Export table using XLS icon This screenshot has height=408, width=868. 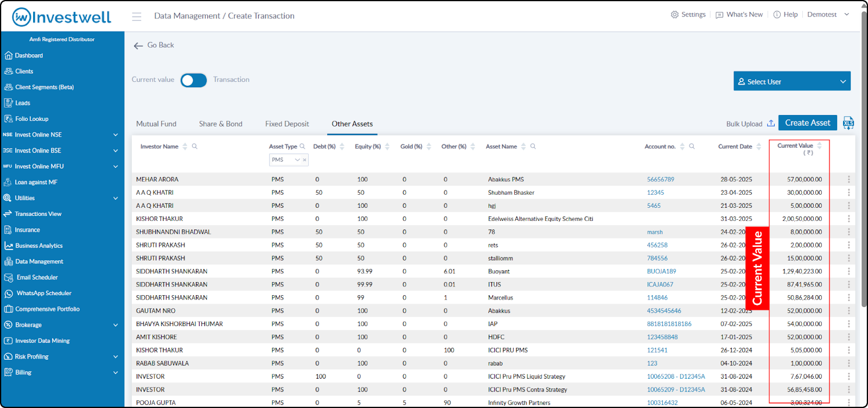click(848, 123)
